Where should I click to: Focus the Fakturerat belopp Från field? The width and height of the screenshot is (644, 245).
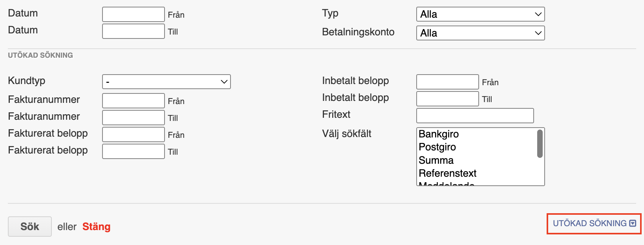tap(134, 135)
